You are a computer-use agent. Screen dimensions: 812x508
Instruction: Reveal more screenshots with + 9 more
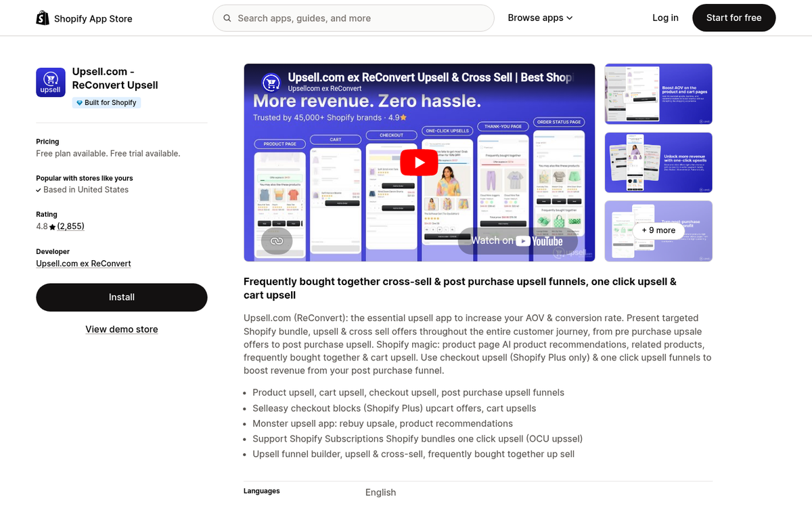pyautogui.click(x=658, y=230)
